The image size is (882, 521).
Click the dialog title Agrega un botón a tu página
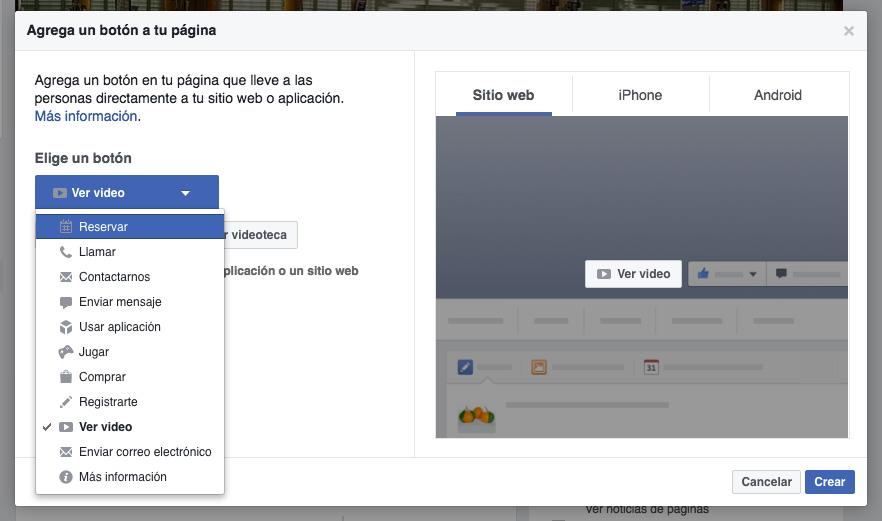(x=122, y=30)
